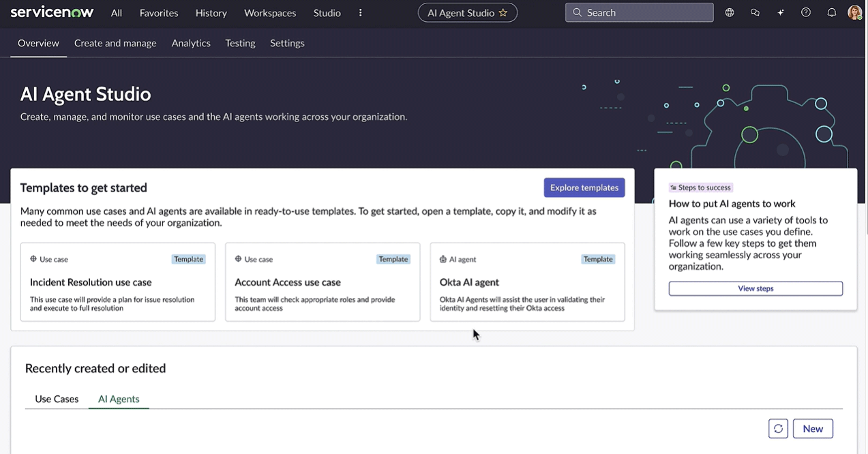Image resolution: width=868 pixels, height=454 pixels.
Task: Click the ServiceNow logo
Action: click(x=53, y=12)
